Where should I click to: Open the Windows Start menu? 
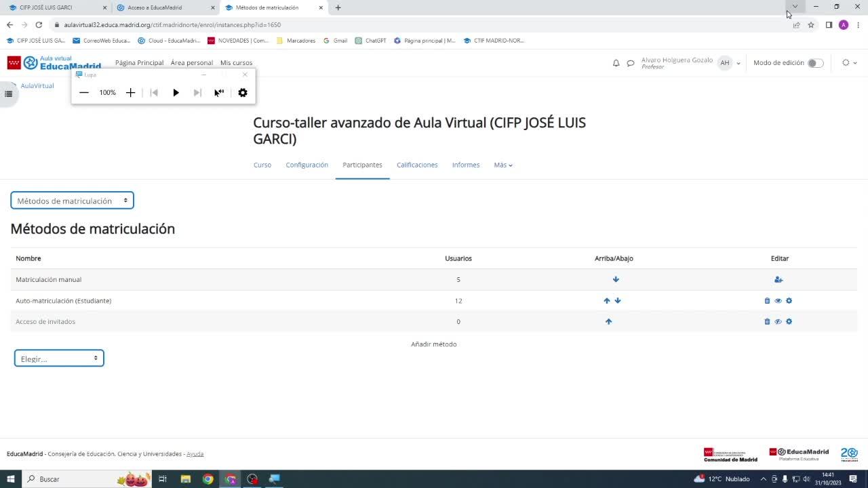[10, 479]
